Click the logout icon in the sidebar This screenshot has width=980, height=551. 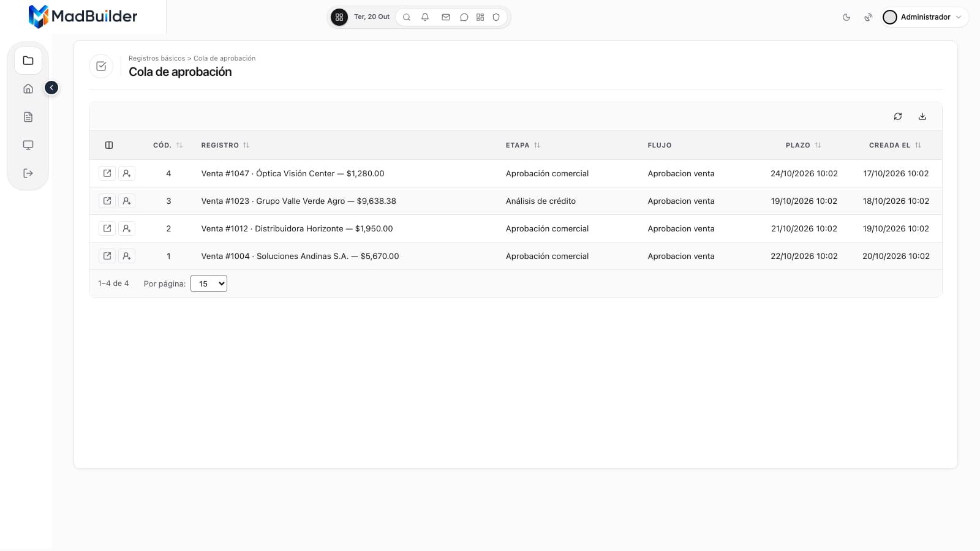coord(28,173)
